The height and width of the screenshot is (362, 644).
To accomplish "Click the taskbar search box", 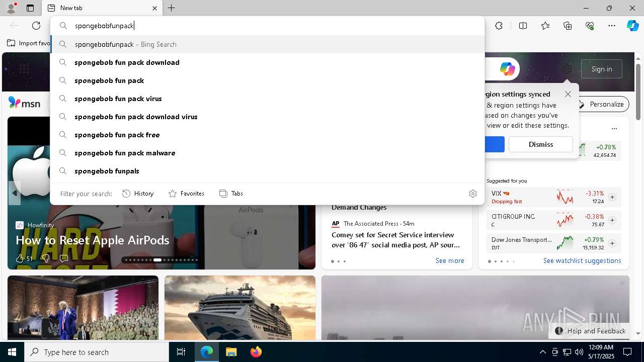I will pos(97,352).
